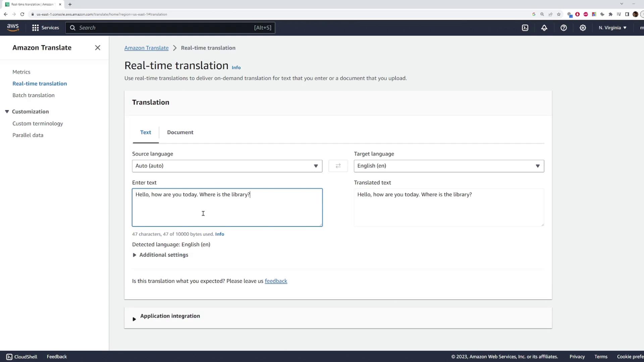Switch to the Document tab

pos(180,132)
